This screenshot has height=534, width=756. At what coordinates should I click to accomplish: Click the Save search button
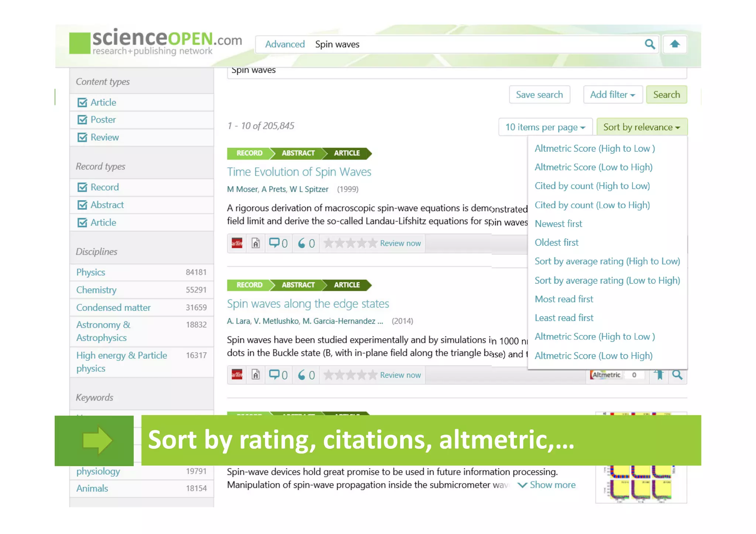pos(539,95)
